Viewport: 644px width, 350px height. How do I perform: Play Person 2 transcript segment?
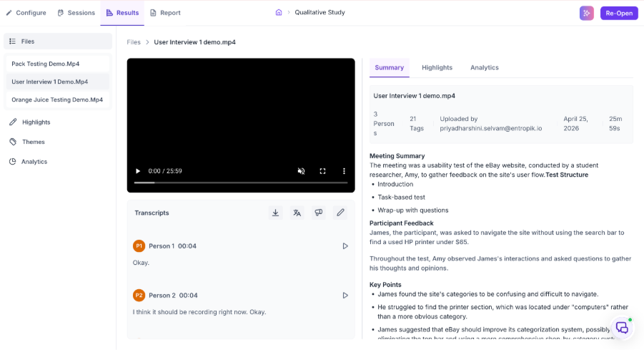pos(345,296)
